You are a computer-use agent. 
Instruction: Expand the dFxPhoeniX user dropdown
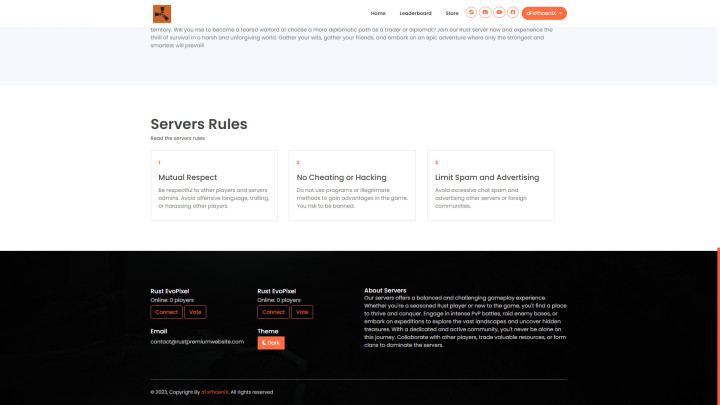pos(544,13)
